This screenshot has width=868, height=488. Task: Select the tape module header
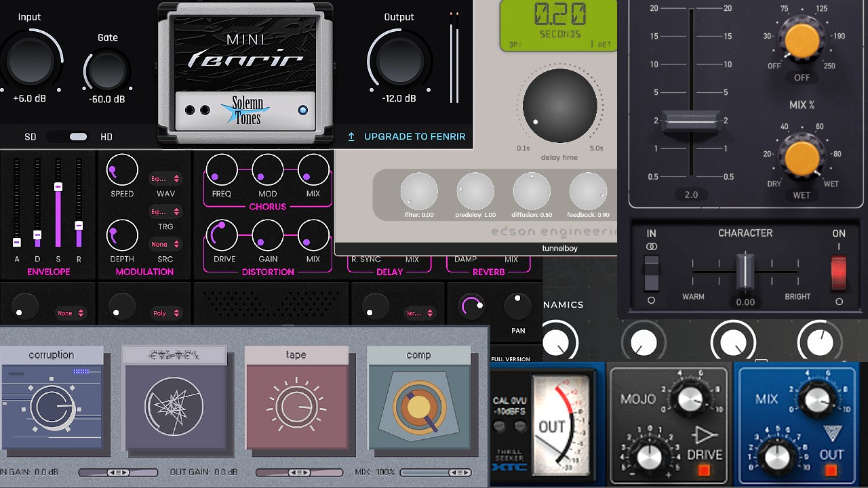296,355
